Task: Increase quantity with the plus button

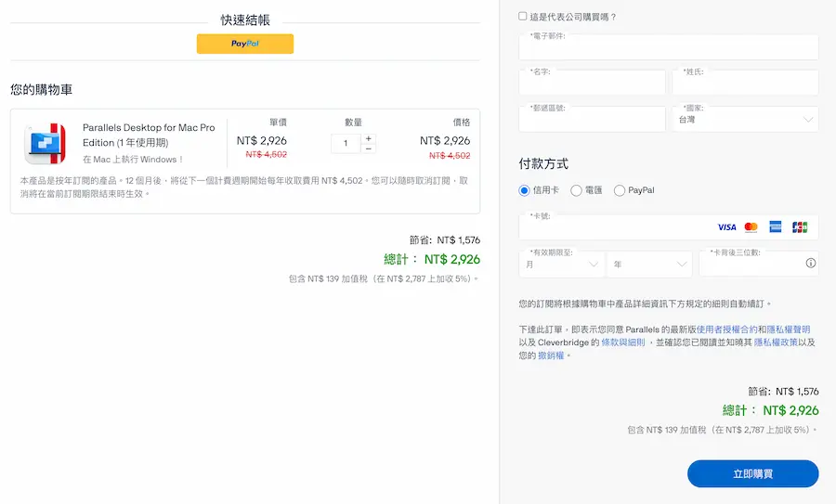Action: pyautogui.click(x=369, y=138)
